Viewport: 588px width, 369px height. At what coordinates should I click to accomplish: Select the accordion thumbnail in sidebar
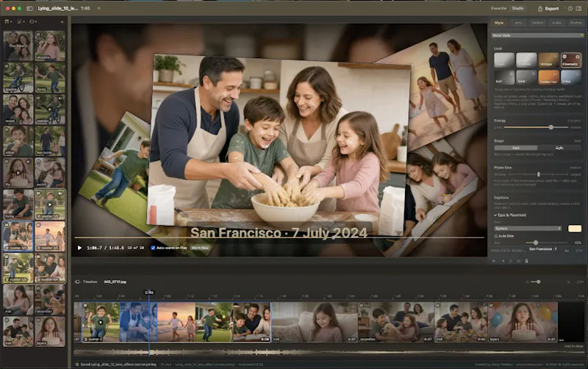[50, 299]
